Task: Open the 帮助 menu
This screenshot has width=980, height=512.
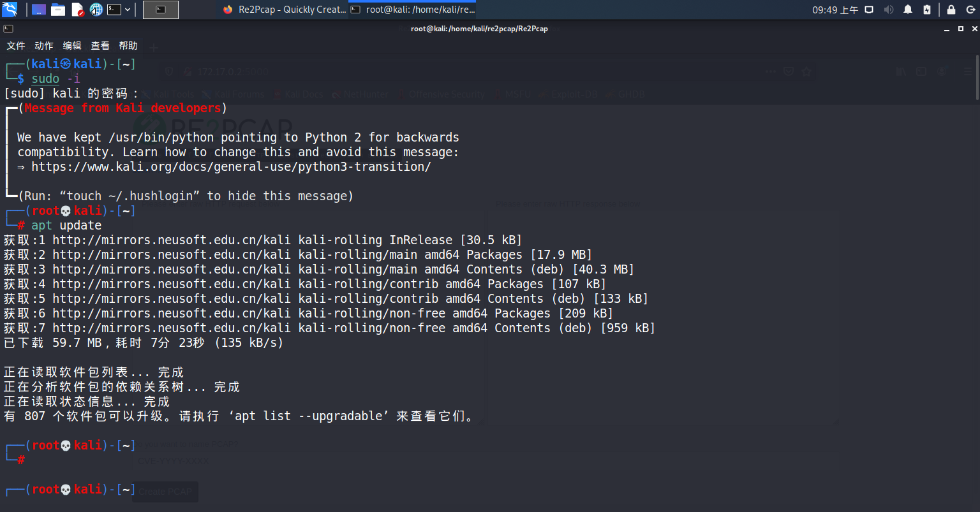Action: [128, 46]
